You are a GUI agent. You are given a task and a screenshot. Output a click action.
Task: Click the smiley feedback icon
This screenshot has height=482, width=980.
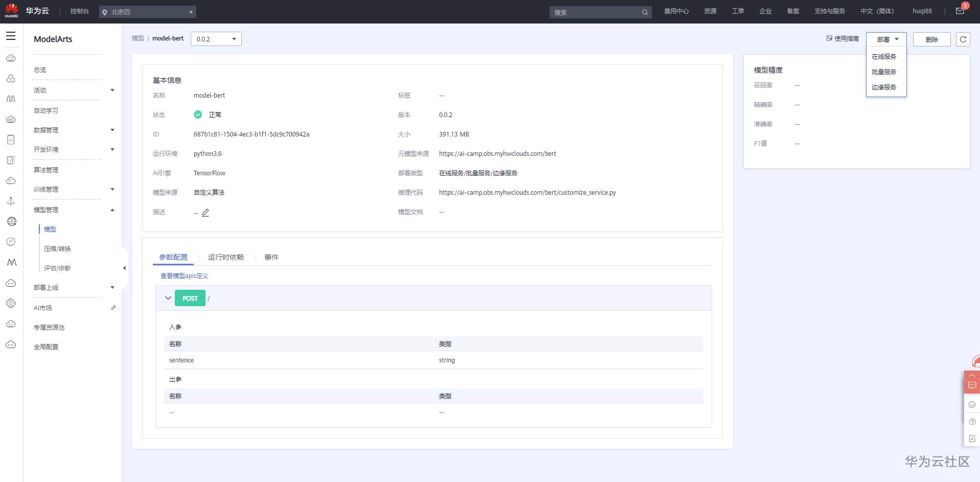point(972,404)
